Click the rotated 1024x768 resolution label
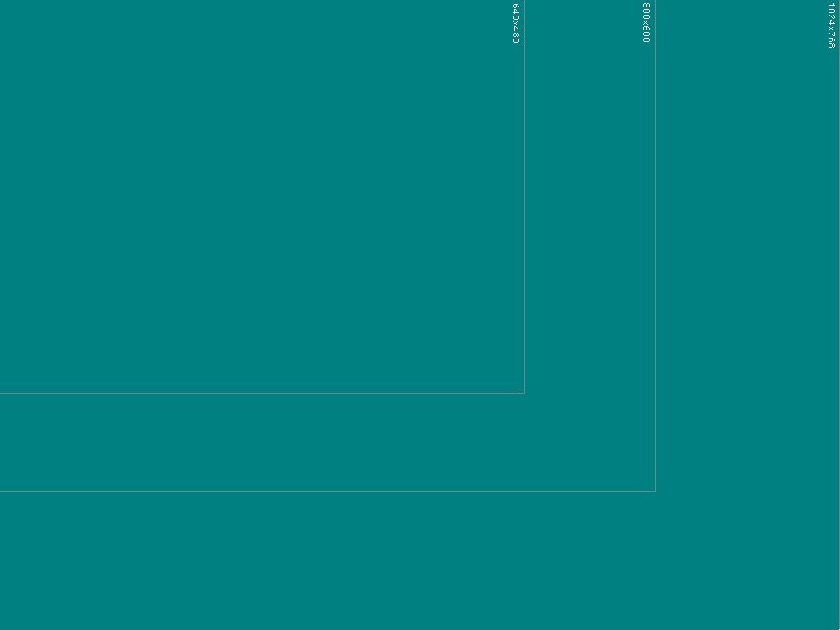The width and height of the screenshot is (840, 630). click(x=831, y=25)
